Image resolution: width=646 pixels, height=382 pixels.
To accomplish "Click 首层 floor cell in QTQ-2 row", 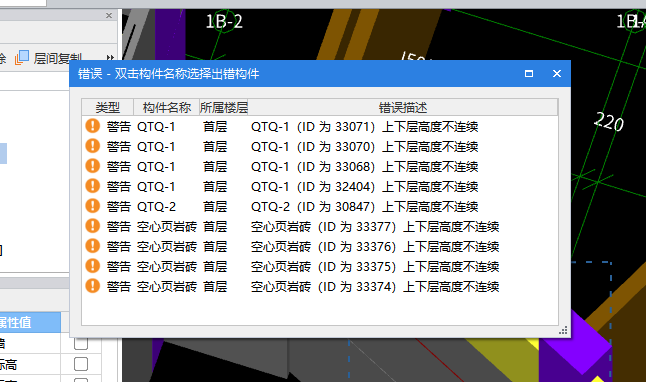I will [215, 206].
